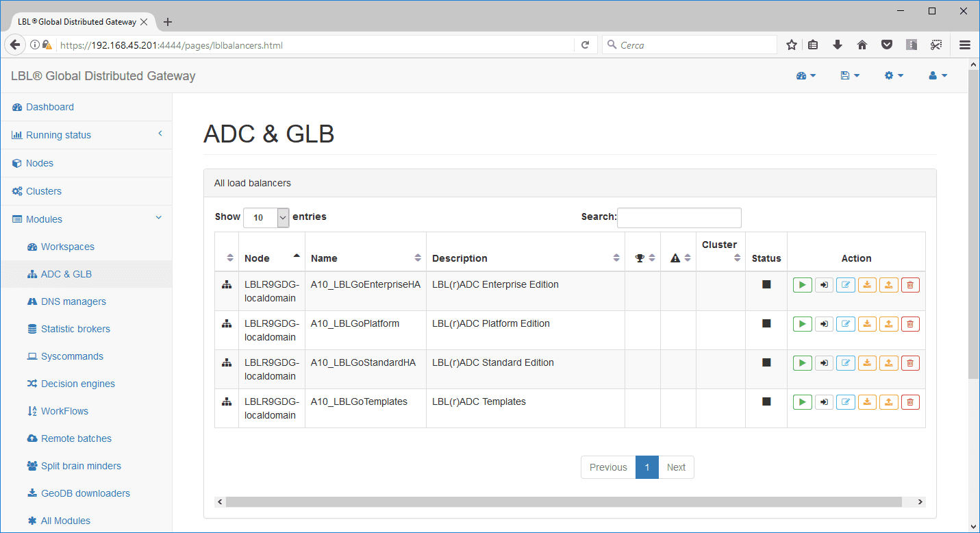The width and height of the screenshot is (980, 533).
Task: Reload the page with browser refresh icon
Action: pos(585,45)
